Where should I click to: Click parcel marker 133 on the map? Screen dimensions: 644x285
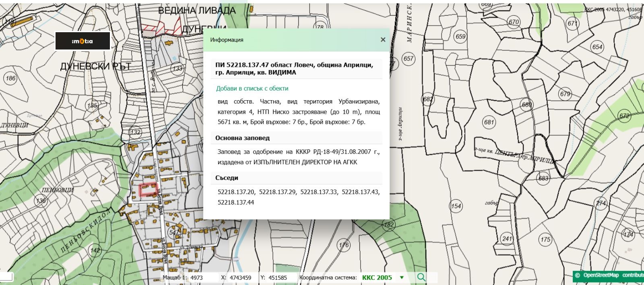(178, 68)
